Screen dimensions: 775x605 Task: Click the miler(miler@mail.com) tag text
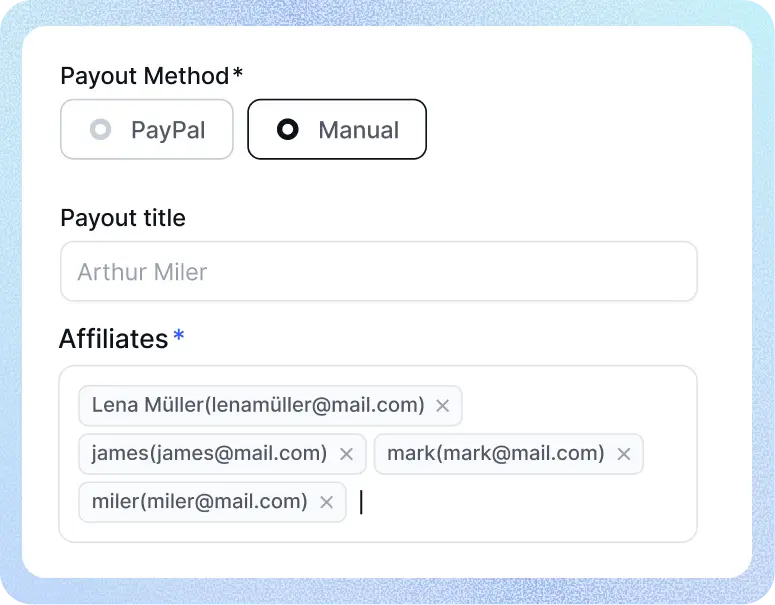(x=199, y=501)
